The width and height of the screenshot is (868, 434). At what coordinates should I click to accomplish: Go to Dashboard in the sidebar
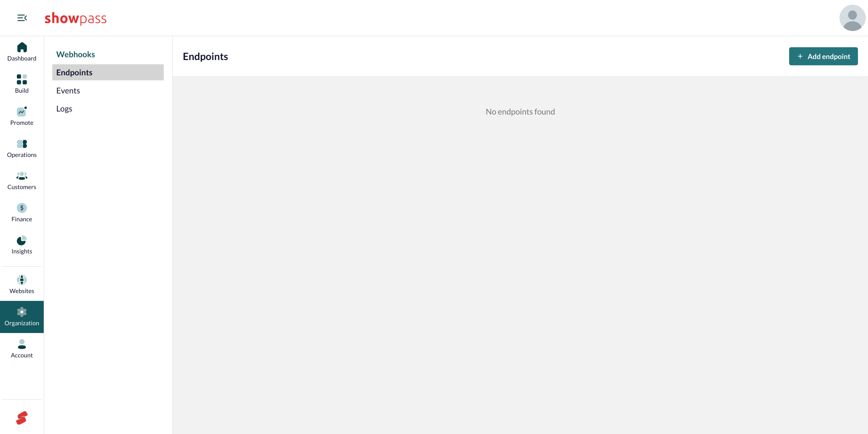click(x=22, y=52)
